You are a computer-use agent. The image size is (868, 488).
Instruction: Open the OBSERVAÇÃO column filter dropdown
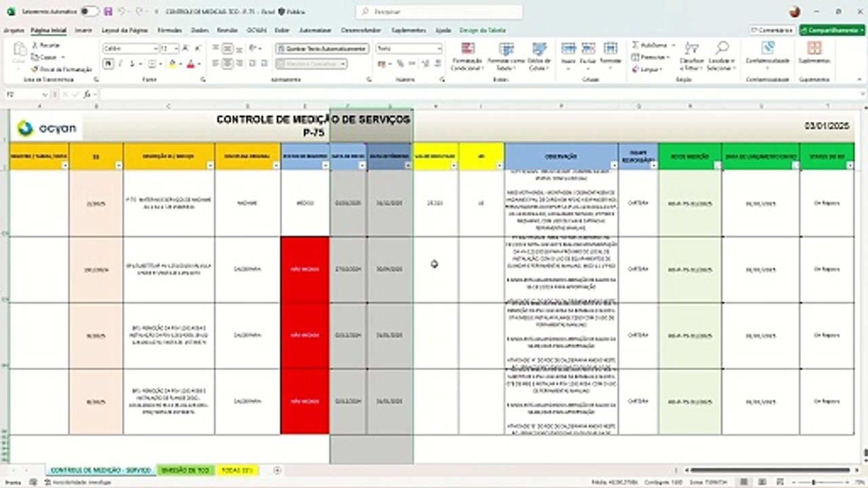pyautogui.click(x=614, y=165)
